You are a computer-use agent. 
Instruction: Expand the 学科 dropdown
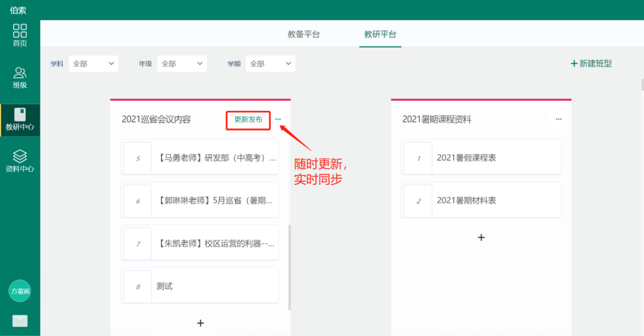[x=93, y=64]
